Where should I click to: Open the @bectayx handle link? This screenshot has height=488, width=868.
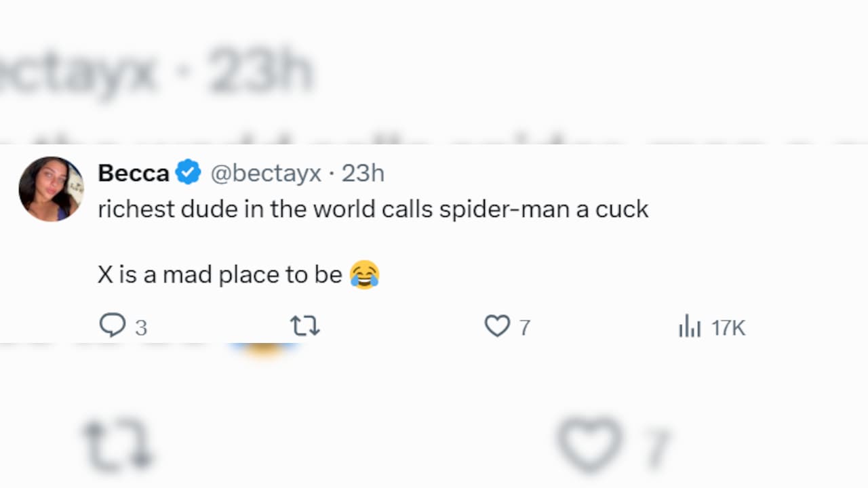click(x=266, y=174)
